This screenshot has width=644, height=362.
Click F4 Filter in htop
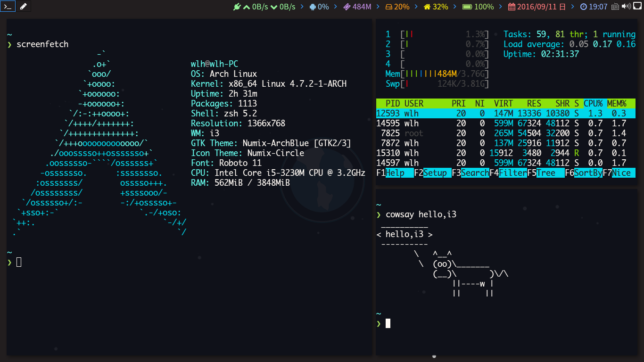[x=508, y=173]
